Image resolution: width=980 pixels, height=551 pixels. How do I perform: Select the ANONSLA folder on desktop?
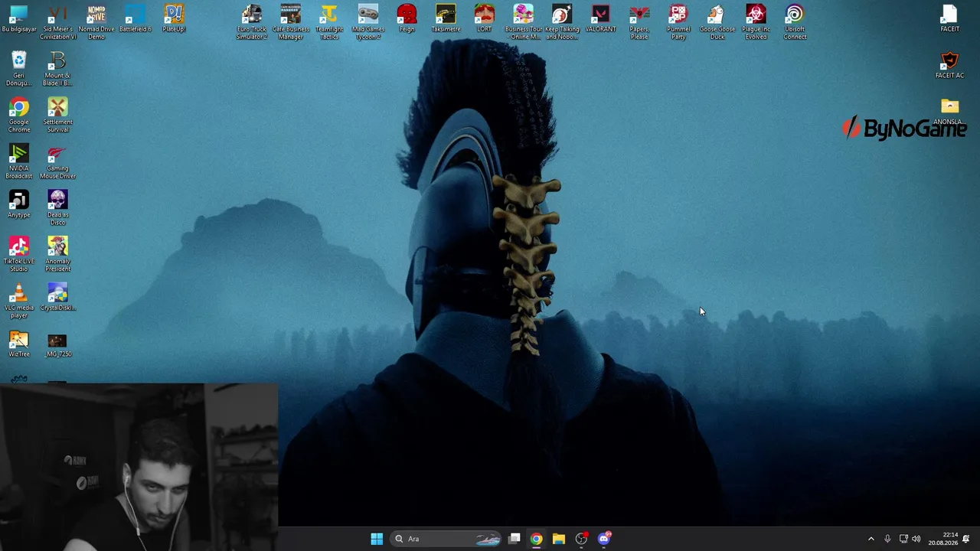point(949,112)
